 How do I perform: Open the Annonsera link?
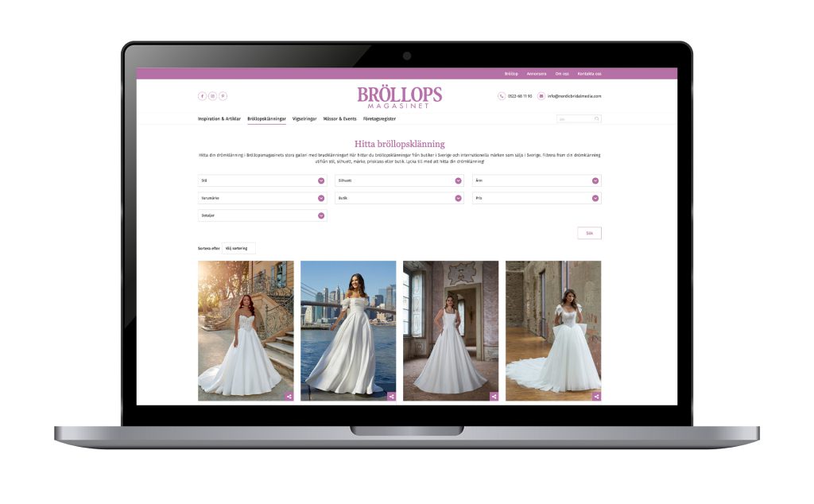(537, 74)
